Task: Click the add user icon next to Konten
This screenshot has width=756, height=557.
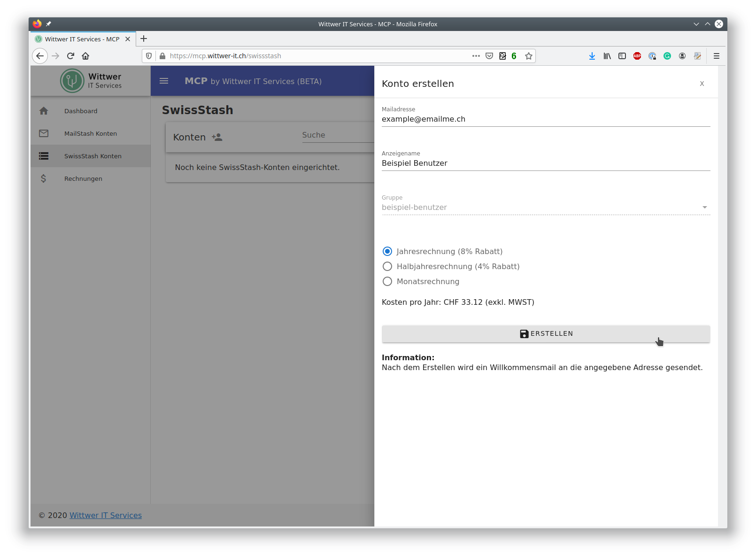Action: pyautogui.click(x=217, y=137)
